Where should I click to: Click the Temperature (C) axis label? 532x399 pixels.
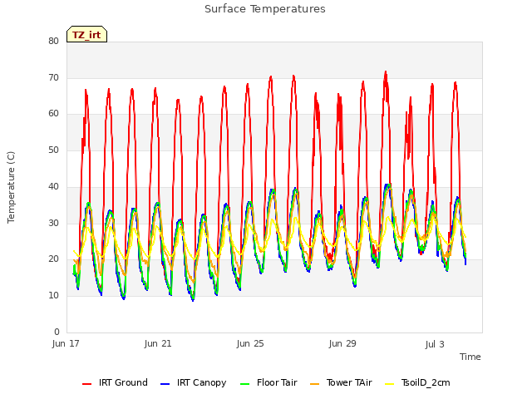(x=11, y=187)
